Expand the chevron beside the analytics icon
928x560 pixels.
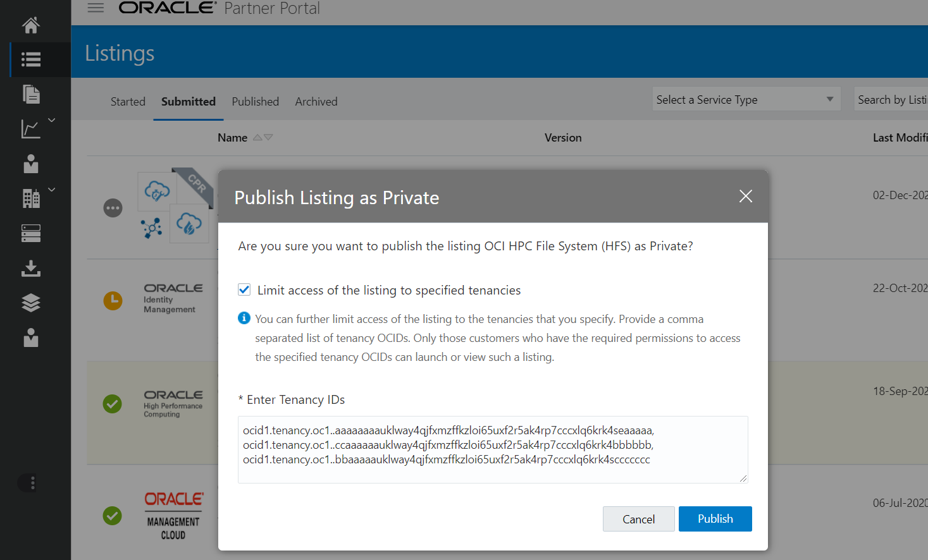(x=51, y=119)
